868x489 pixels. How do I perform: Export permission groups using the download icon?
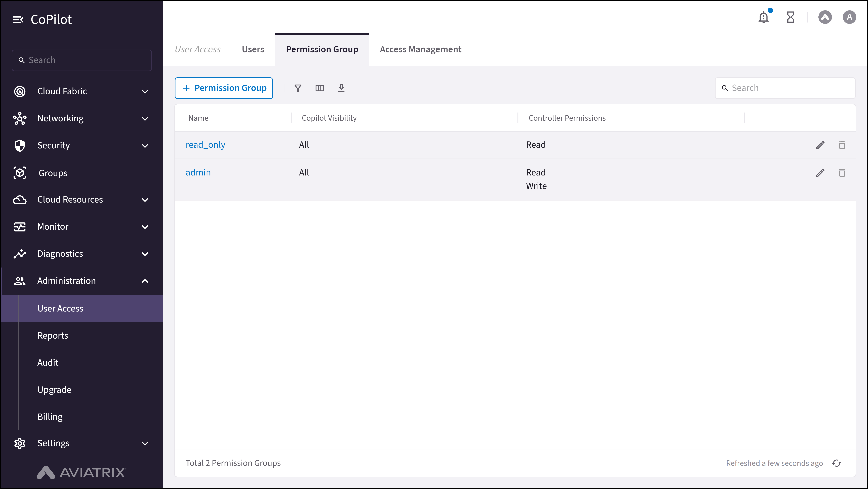tap(341, 88)
